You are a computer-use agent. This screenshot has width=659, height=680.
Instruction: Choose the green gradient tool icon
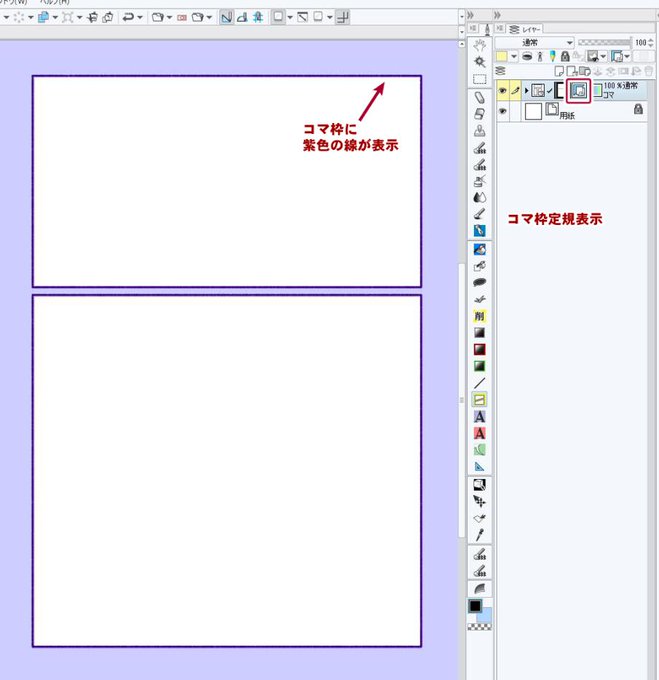480,366
